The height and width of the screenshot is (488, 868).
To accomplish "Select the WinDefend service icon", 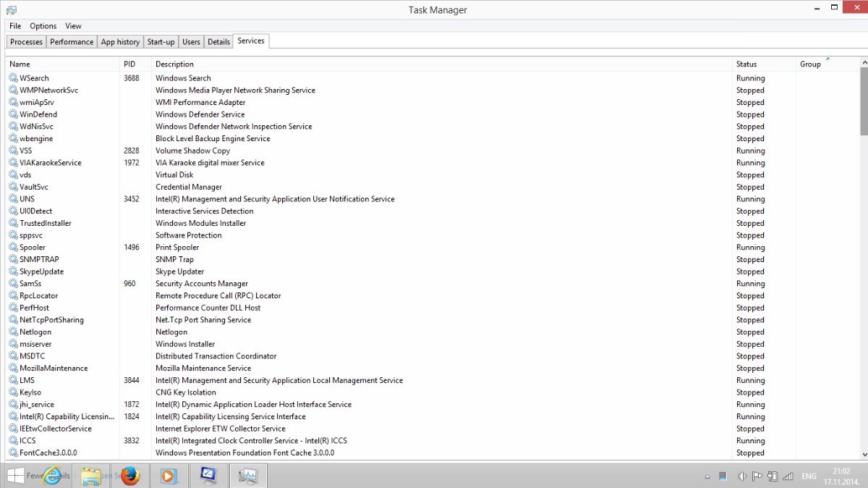I will (x=13, y=114).
